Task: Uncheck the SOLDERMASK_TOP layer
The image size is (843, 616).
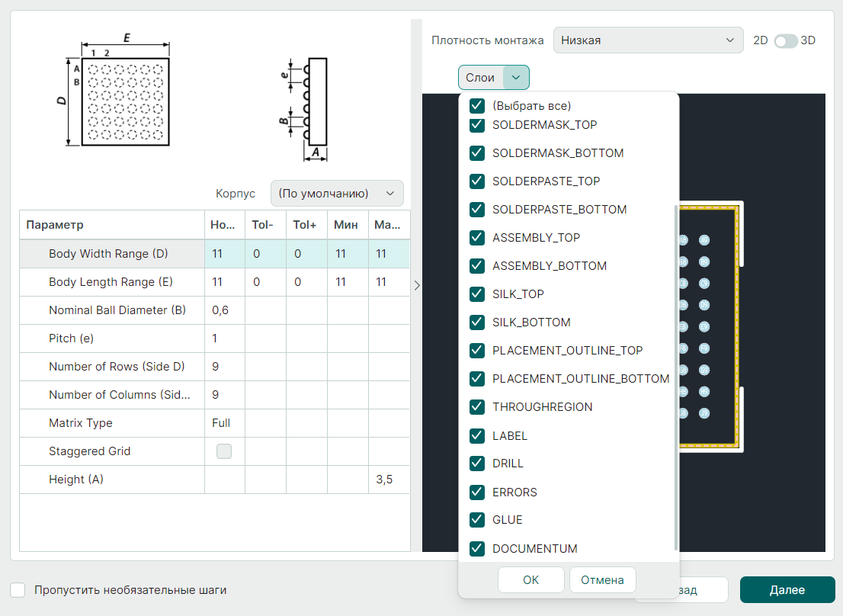Action: [477, 125]
